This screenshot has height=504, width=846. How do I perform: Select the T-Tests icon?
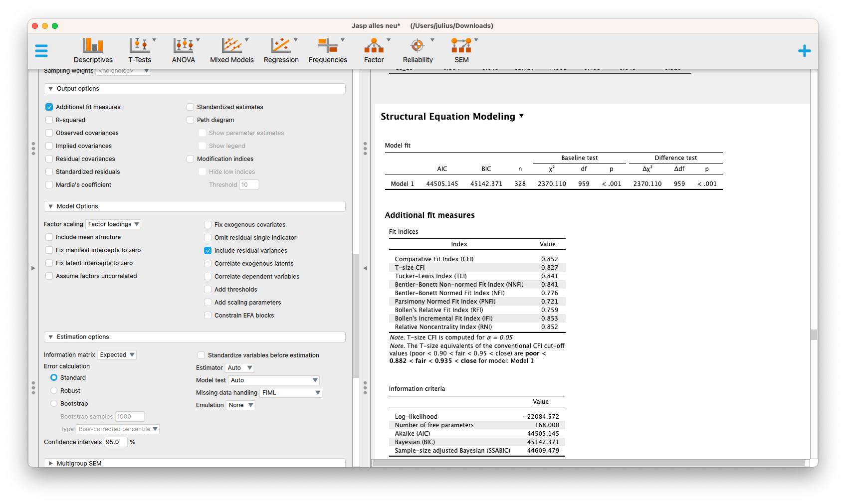click(140, 50)
